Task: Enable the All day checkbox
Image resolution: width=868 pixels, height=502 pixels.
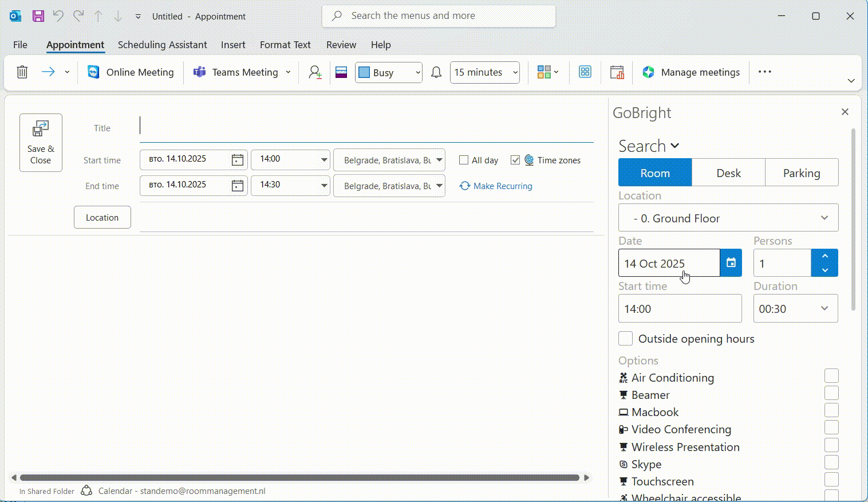Action: pos(464,160)
